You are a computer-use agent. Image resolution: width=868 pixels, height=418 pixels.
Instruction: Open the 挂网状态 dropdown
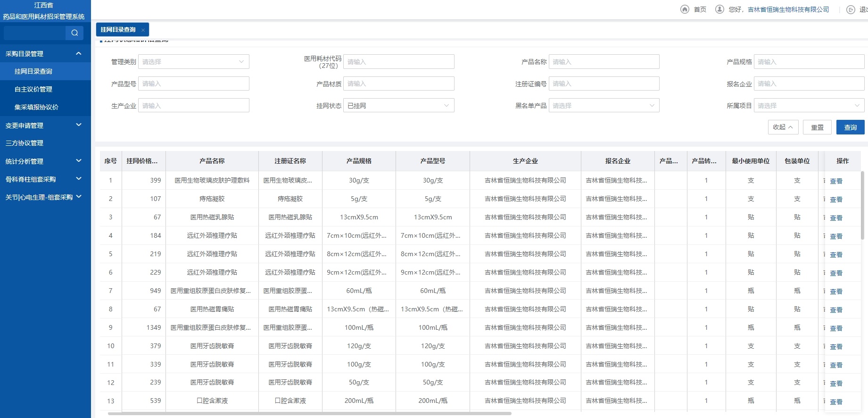(x=398, y=106)
